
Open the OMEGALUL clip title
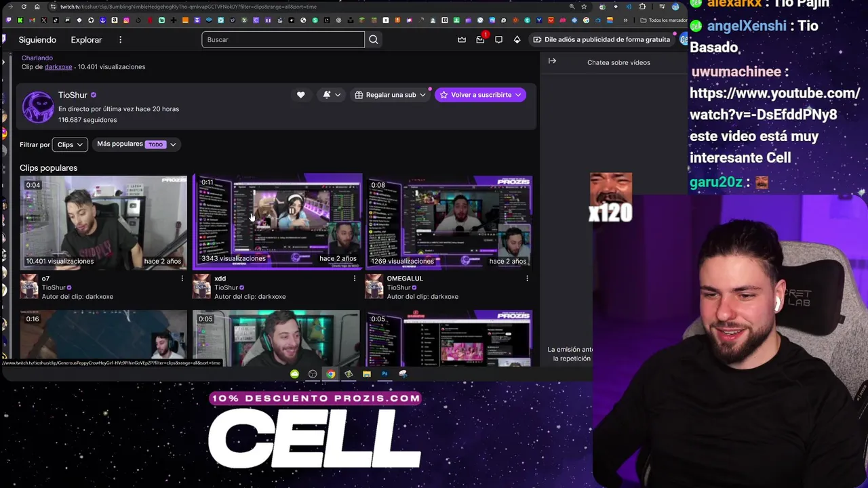click(404, 279)
